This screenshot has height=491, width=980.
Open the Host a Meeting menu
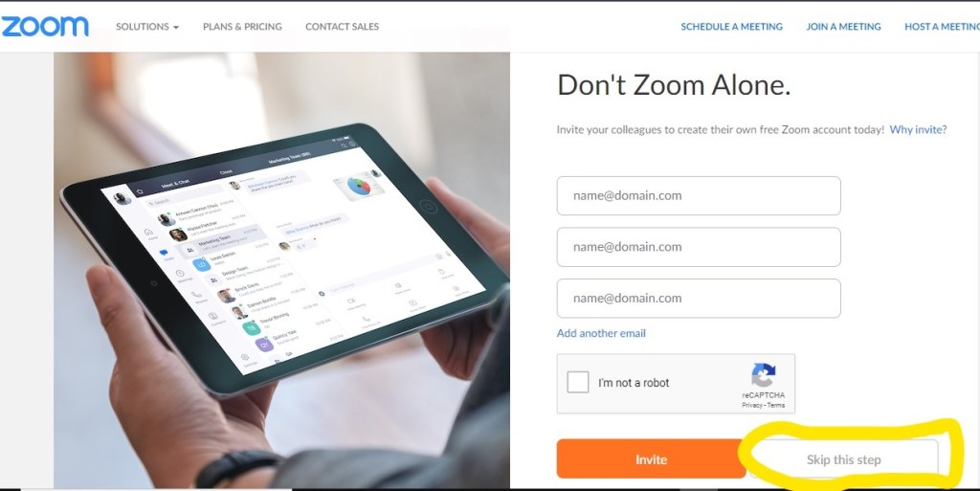pos(942,27)
